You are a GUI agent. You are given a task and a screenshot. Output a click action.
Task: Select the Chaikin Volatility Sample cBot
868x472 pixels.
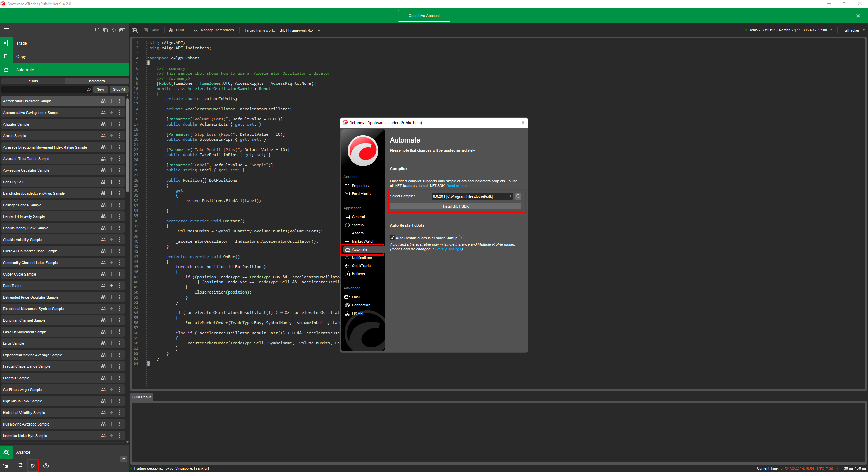(x=63, y=240)
